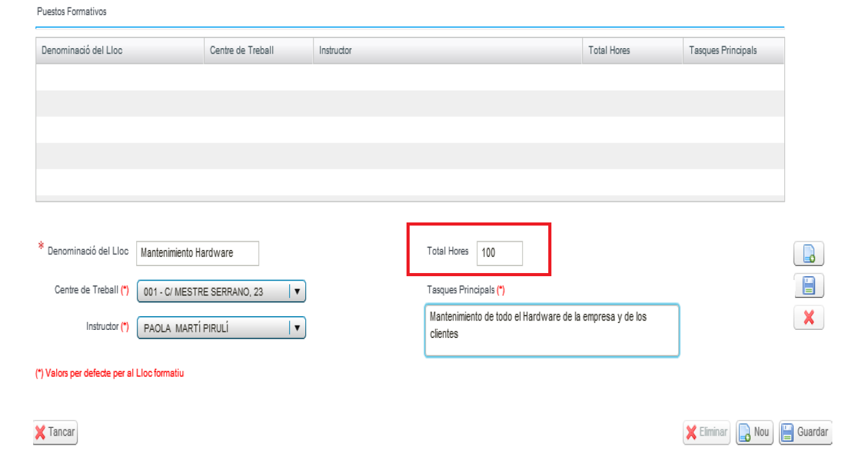This screenshot has width=868, height=453.
Task: Click the new document icon on the right side
Action: coord(809,254)
